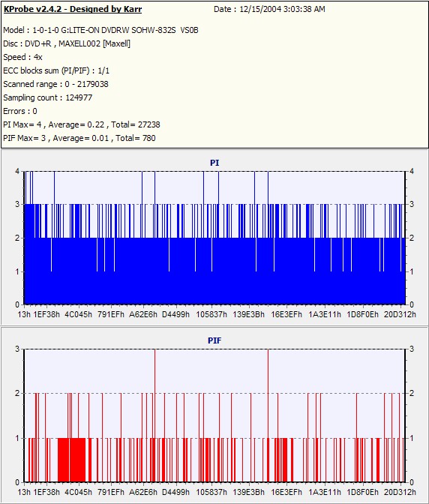Click the 20D312h label under PI chart
This screenshot has height=504, width=429.
click(x=400, y=314)
